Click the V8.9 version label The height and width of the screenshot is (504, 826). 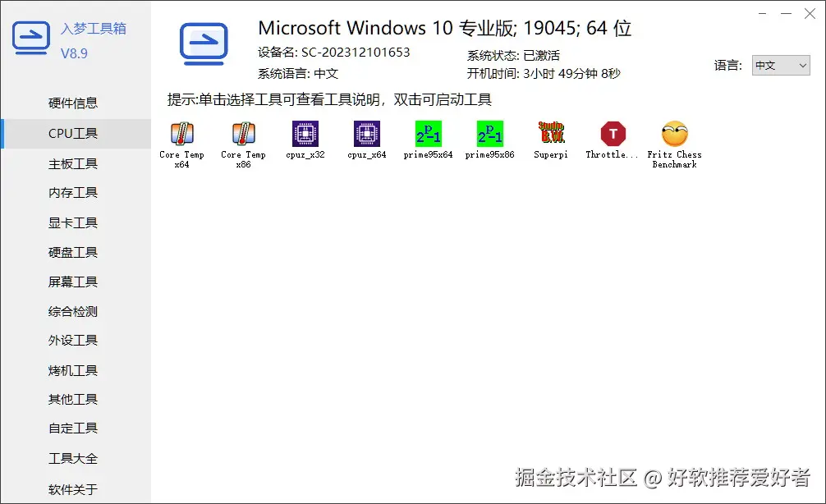click(x=74, y=53)
